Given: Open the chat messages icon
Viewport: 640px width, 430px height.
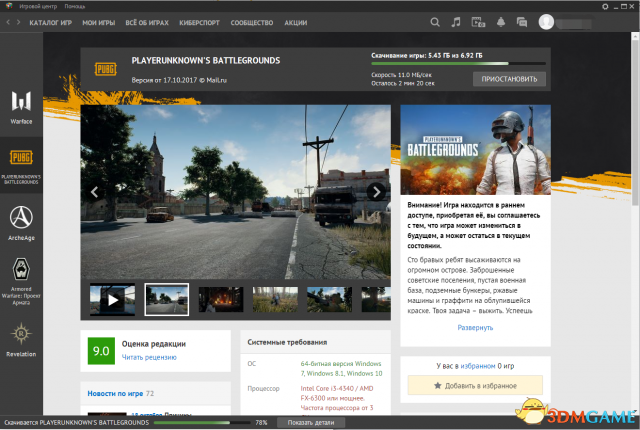Looking at the screenshot, I should pos(522,22).
